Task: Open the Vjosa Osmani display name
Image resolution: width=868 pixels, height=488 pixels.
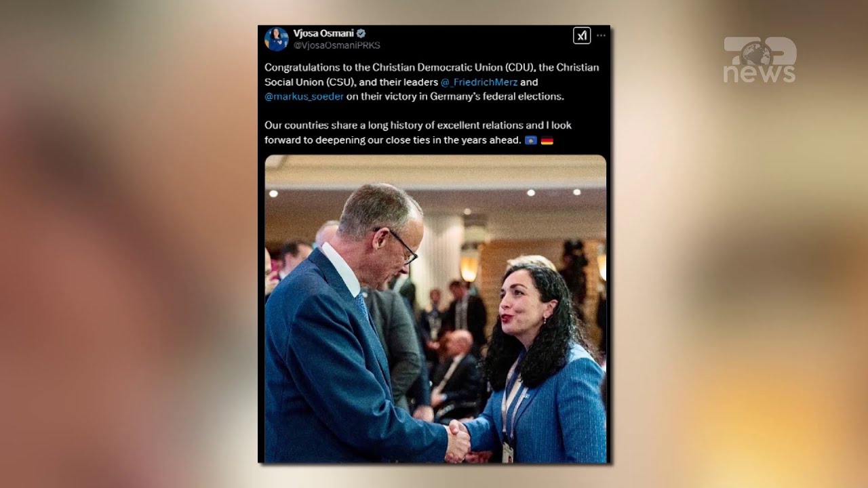Action: click(323, 33)
